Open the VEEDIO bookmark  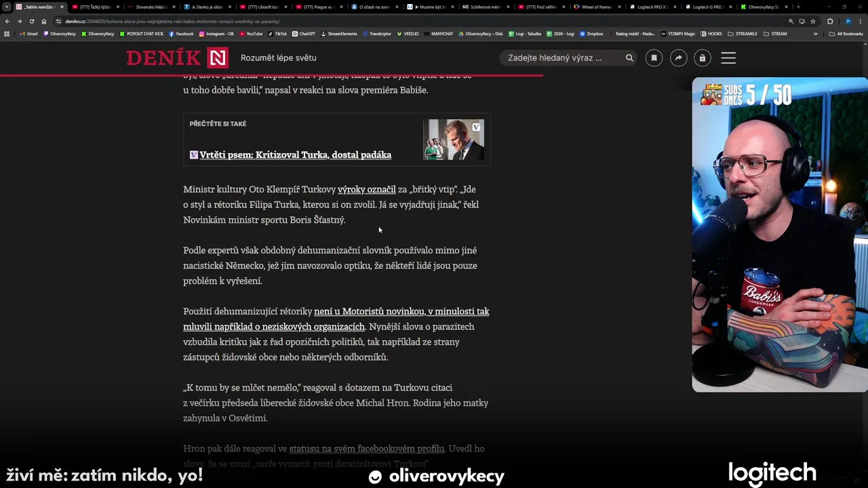[408, 33]
